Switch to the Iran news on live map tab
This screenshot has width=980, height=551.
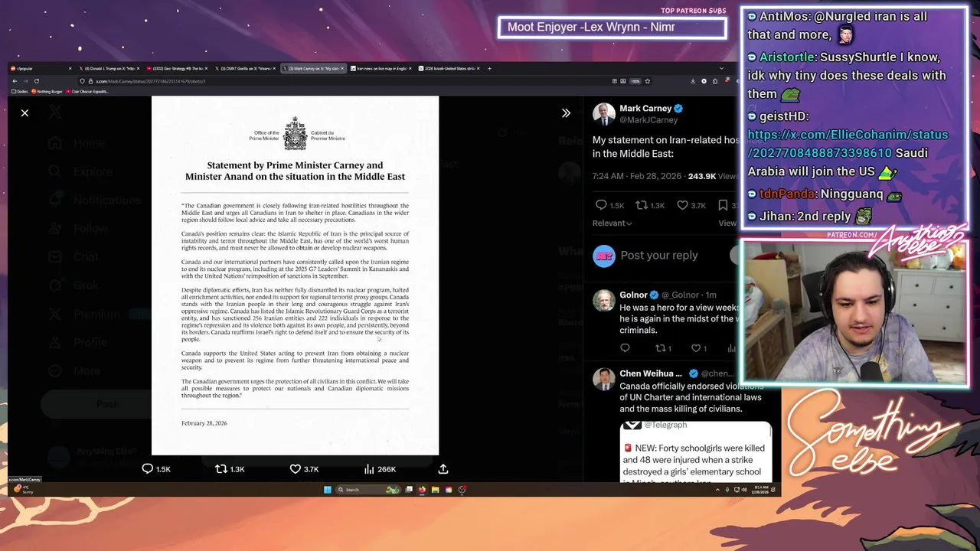point(381,68)
